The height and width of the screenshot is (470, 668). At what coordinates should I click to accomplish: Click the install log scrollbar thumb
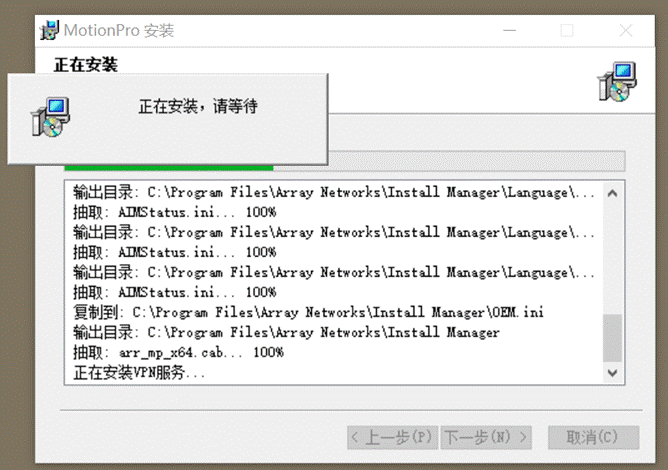click(x=612, y=338)
